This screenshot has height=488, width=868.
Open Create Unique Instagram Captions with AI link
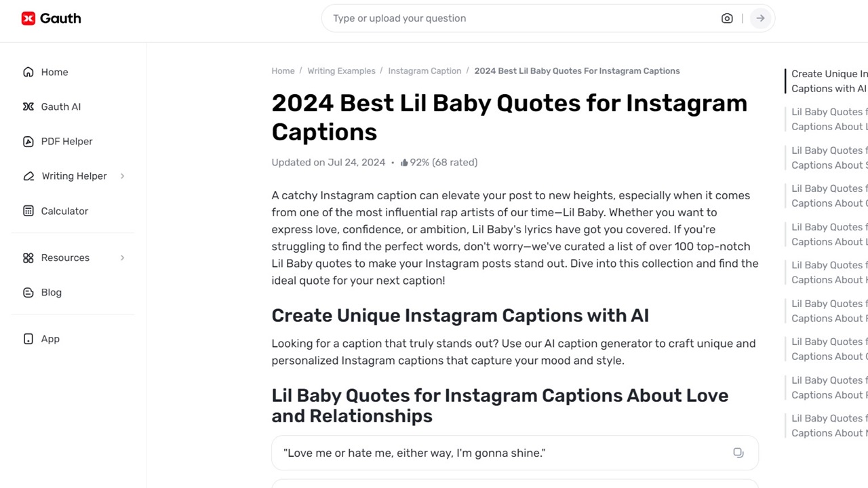pyautogui.click(x=829, y=81)
